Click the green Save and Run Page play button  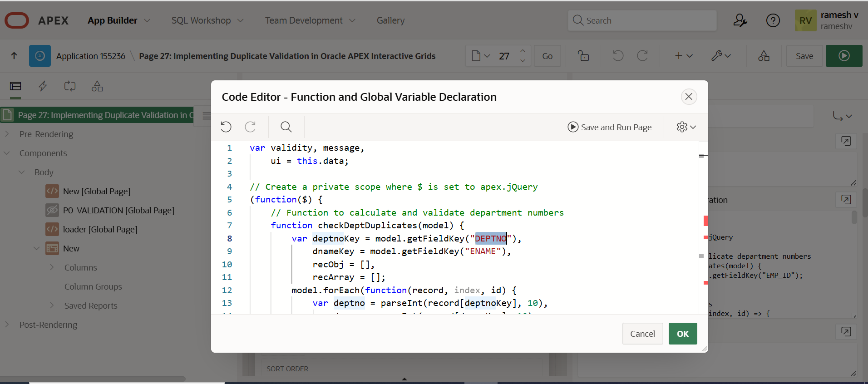point(844,56)
